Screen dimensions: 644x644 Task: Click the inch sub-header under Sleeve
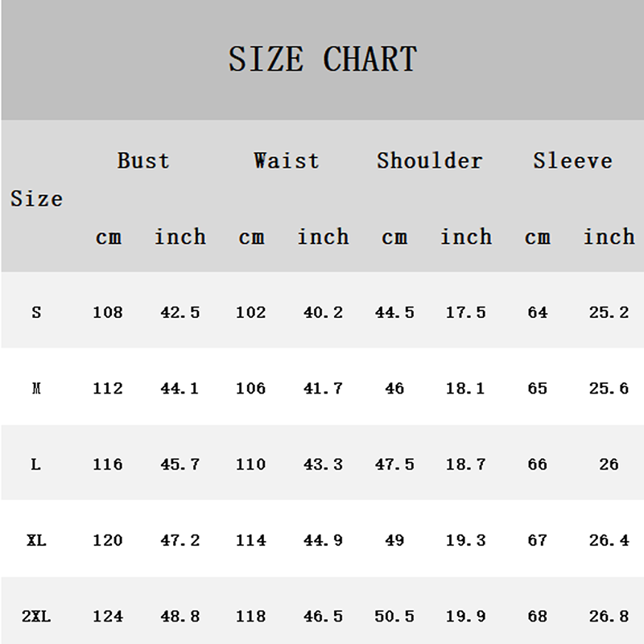609,237
